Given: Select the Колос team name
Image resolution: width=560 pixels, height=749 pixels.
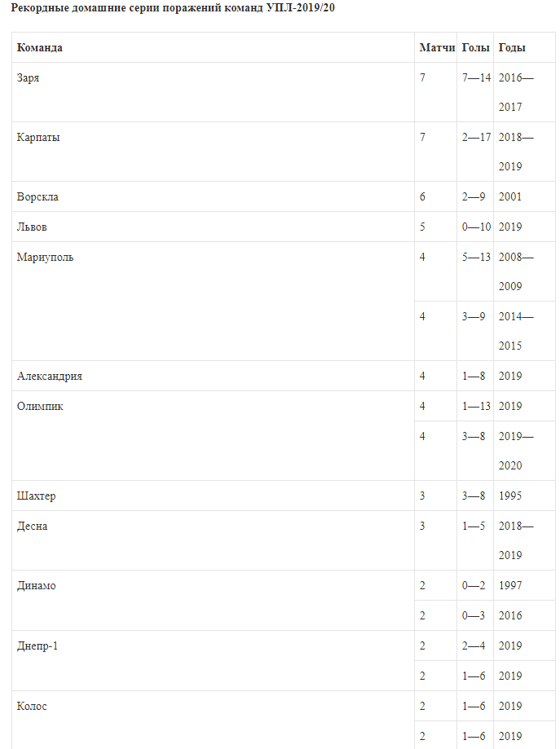Looking at the screenshot, I should pos(32,707).
